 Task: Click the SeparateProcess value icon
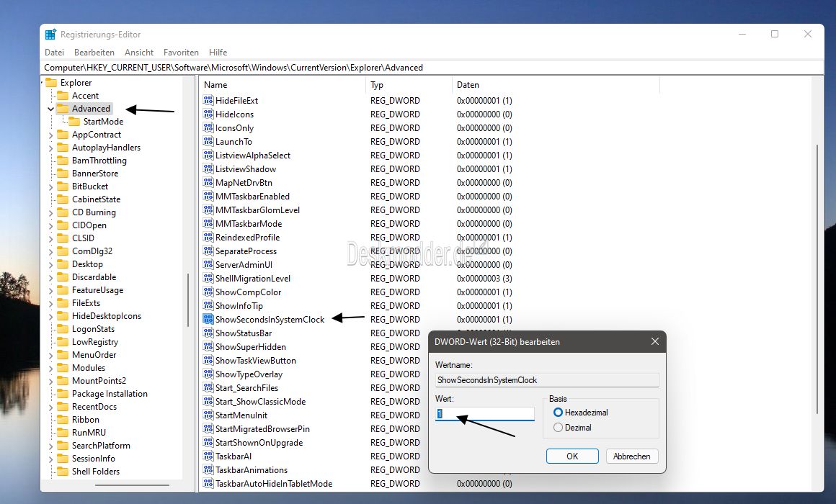coord(208,251)
